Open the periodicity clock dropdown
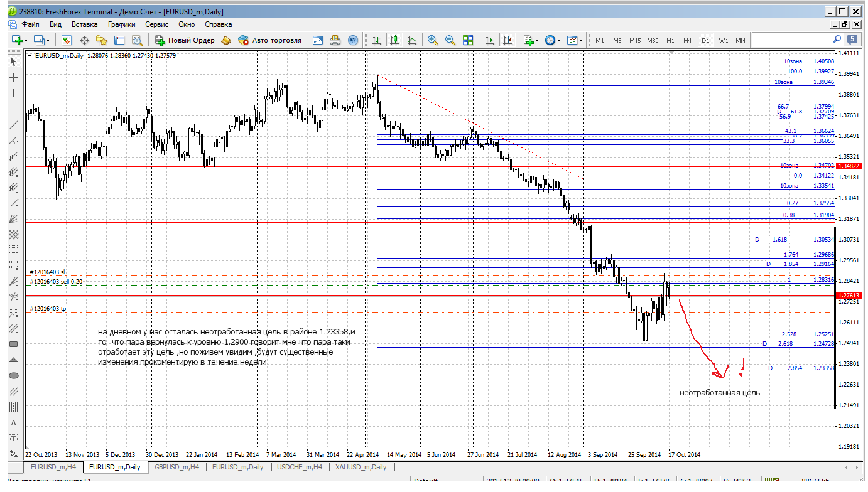Screen dimensions: 868x492 pos(553,40)
